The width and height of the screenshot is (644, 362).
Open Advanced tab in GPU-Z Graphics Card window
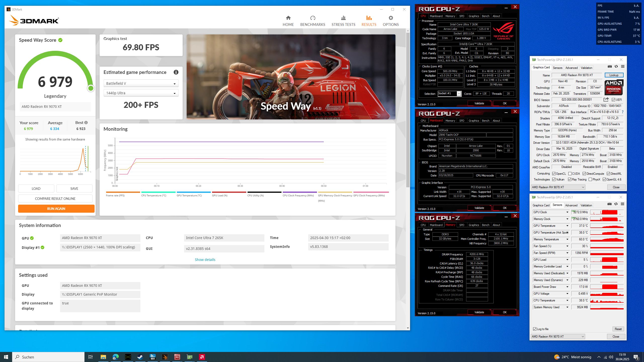[x=571, y=68]
